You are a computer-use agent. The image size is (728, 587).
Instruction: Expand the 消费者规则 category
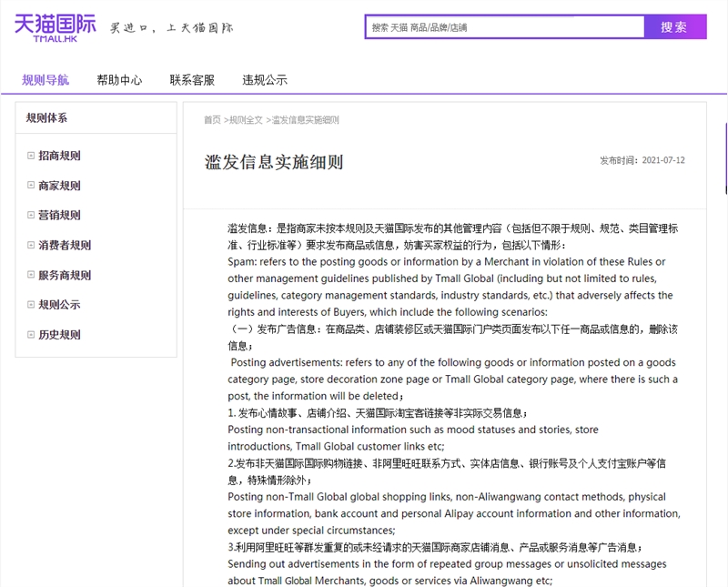click(62, 245)
